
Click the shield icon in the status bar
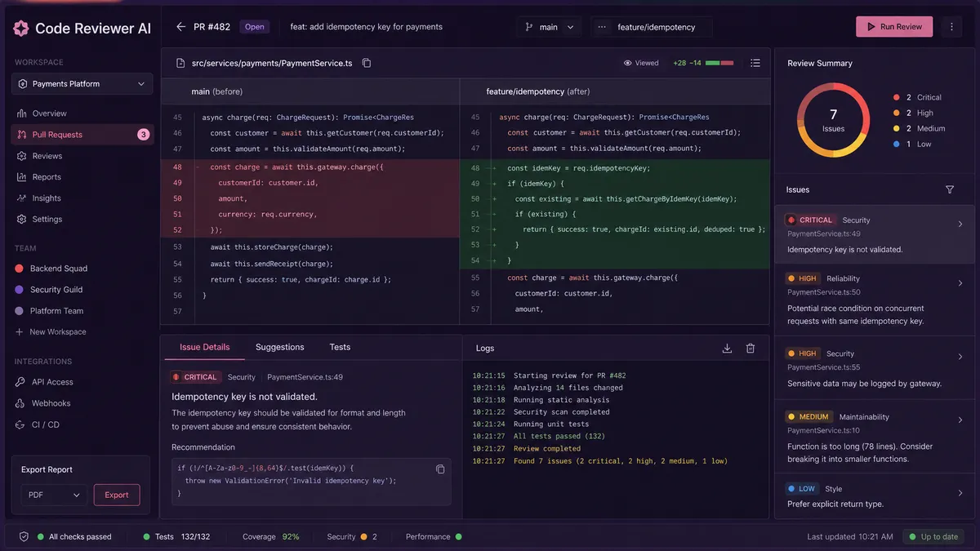(24, 536)
